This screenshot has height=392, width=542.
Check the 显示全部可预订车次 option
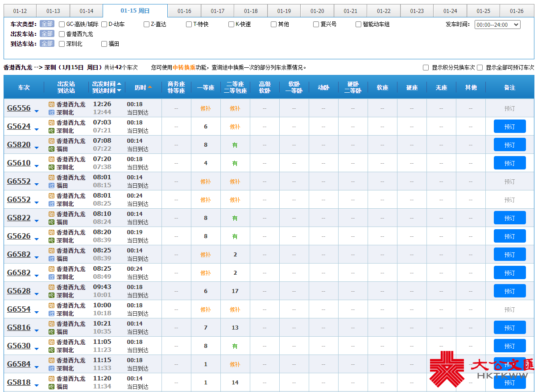(480, 68)
